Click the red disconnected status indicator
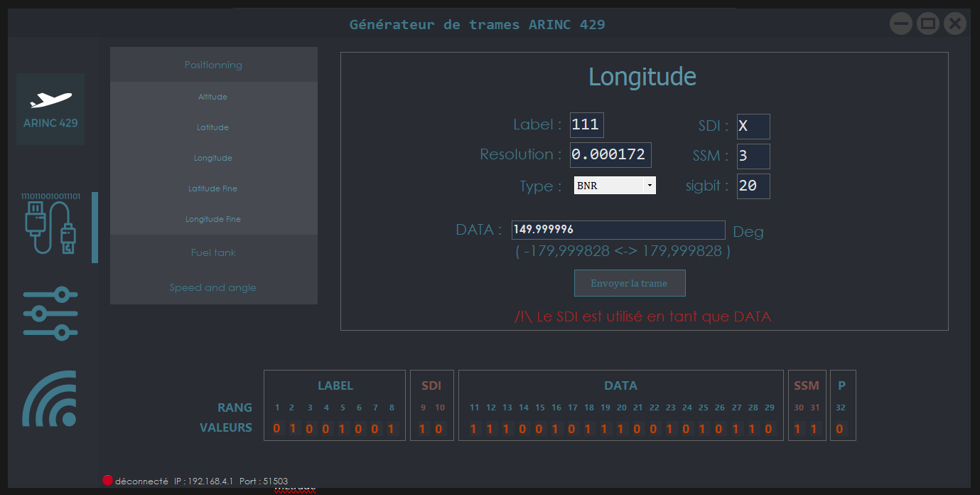The image size is (980, 495). coord(108,481)
